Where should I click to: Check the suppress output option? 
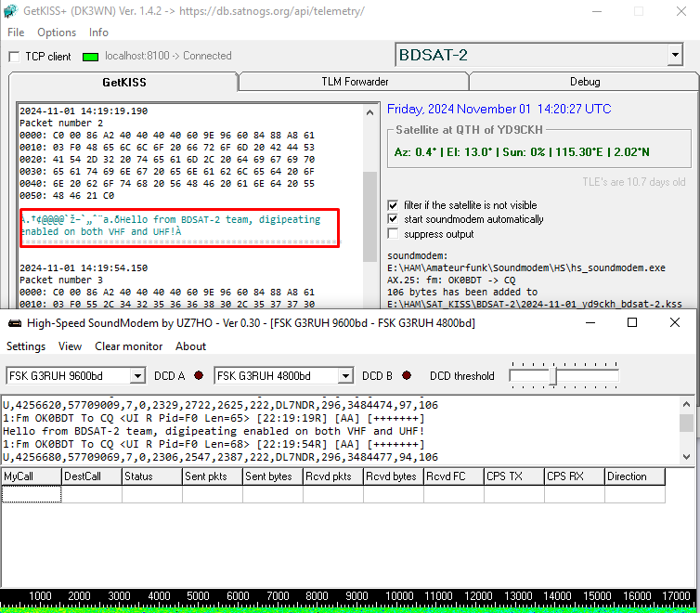click(x=393, y=234)
